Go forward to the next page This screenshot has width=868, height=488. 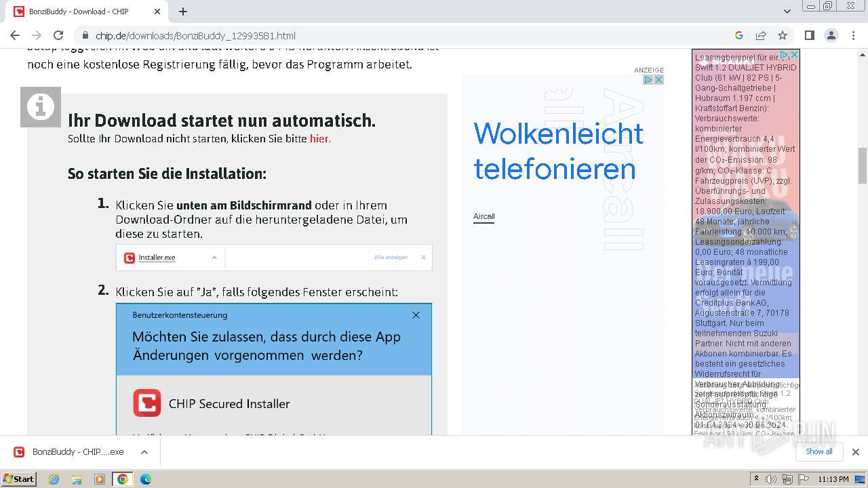pyautogui.click(x=37, y=35)
